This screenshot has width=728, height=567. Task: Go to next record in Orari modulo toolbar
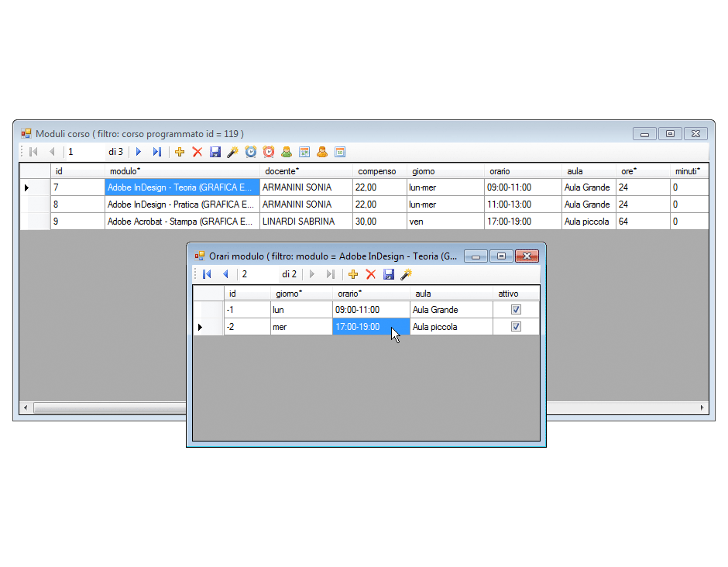[312, 274]
